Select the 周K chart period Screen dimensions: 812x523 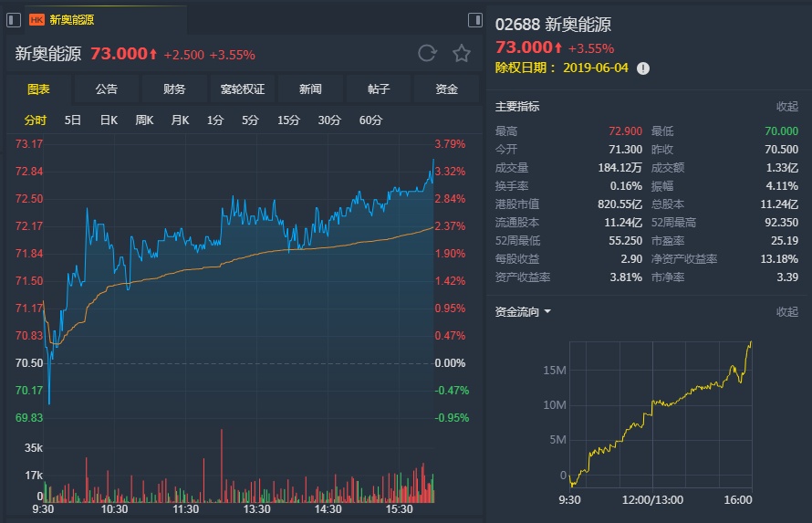[144, 120]
